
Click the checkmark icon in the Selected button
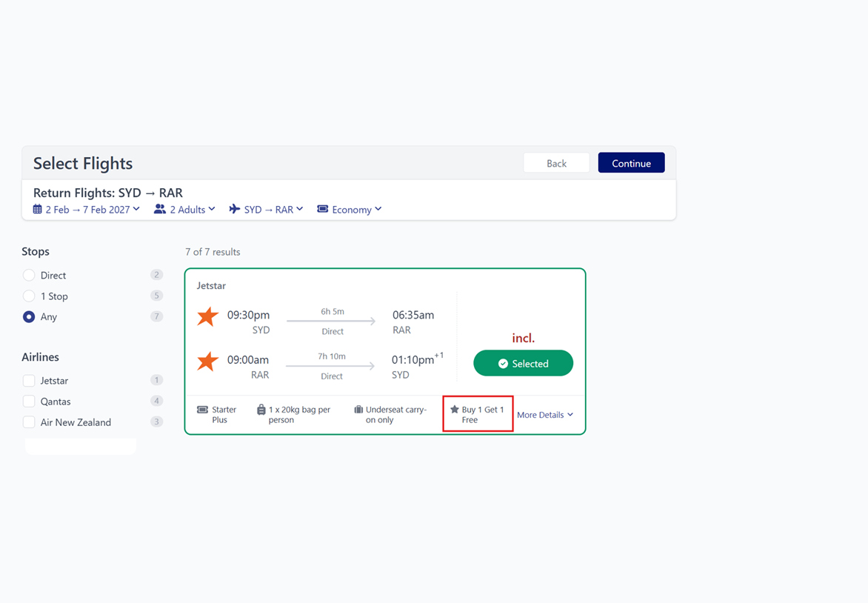(x=503, y=364)
